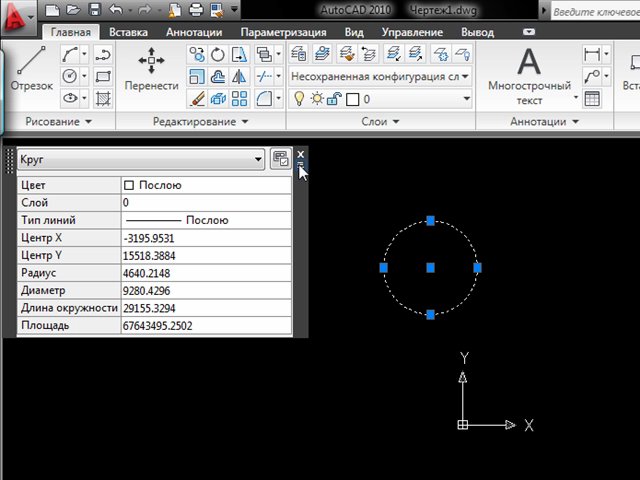Image resolution: width=640 pixels, height=480 pixels.
Task: Select the Отрезок (line) tool
Action: coord(30,70)
